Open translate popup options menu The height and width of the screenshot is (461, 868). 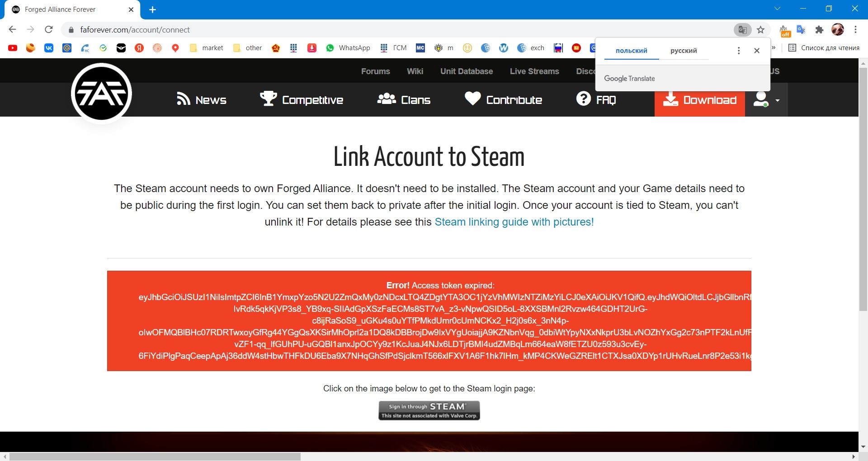click(739, 51)
